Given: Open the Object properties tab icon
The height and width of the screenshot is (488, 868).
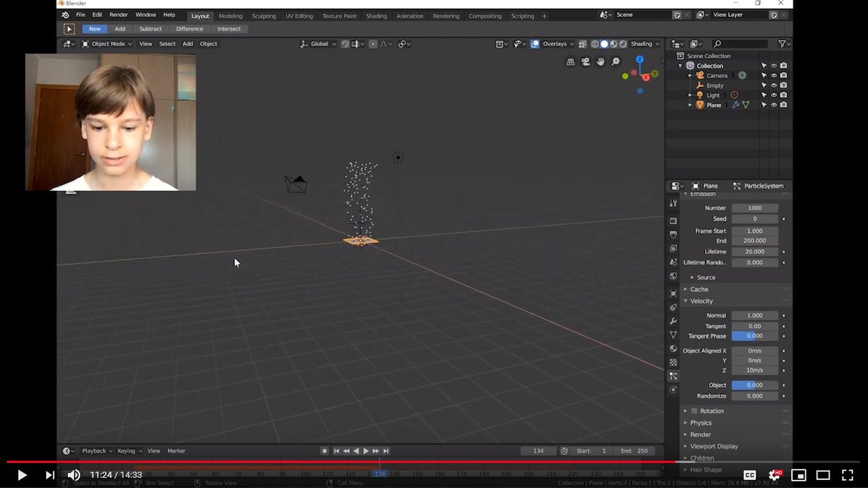Looking at the screenshot, I should 673,294.
